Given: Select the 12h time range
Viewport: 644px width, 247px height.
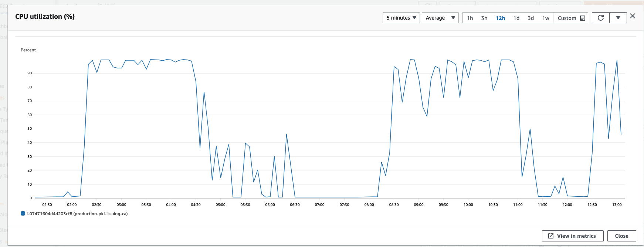Looking at the screenshot, I should (x=500, y=18).
